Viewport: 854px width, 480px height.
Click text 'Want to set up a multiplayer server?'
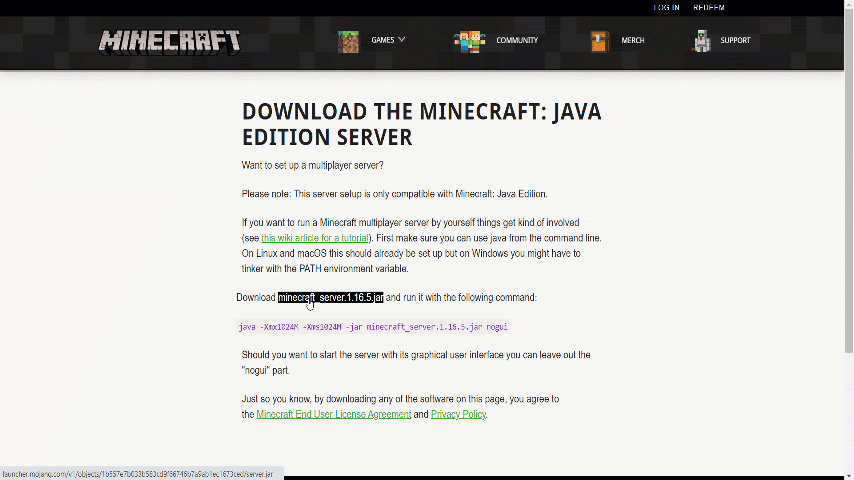tap(313, 166)
